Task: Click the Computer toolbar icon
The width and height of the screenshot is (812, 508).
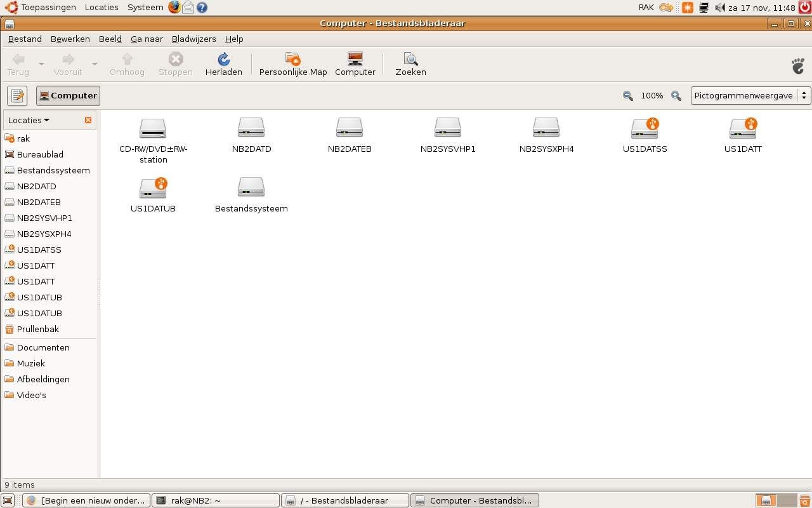Action: pyautogui.click(x=355, y=60)
